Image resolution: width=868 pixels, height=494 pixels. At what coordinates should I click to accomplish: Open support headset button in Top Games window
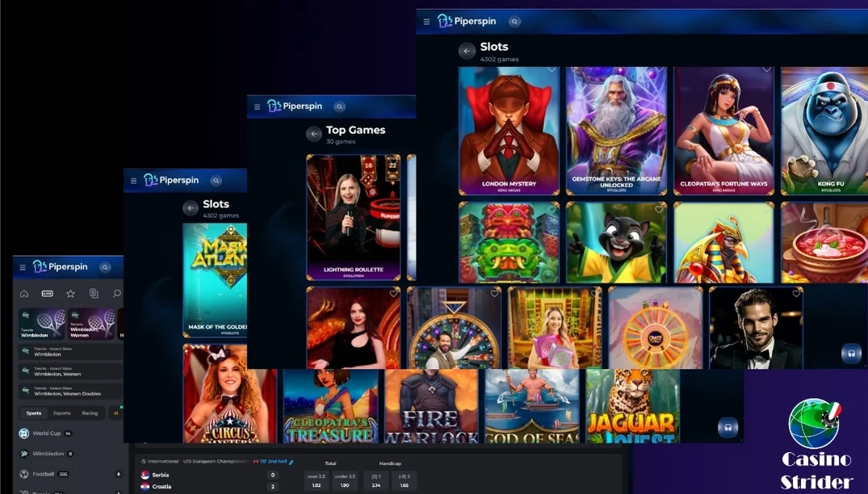[x=851, y=353]
